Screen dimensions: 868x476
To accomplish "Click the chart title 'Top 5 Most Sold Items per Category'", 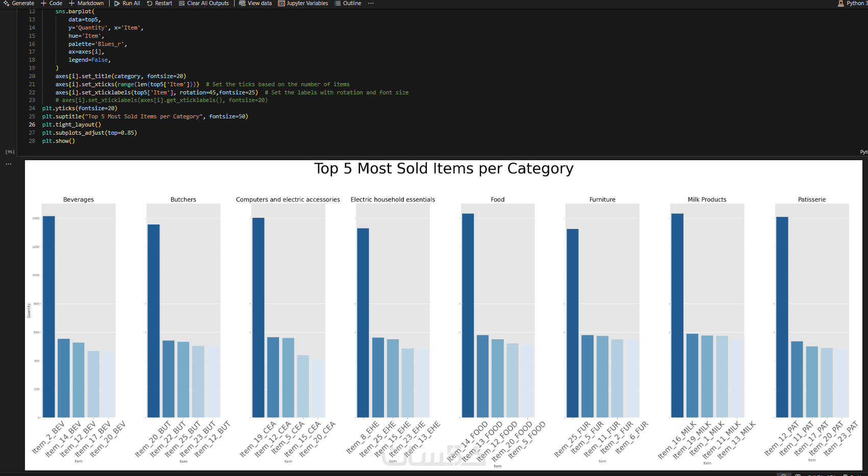I will click(444, 169).
